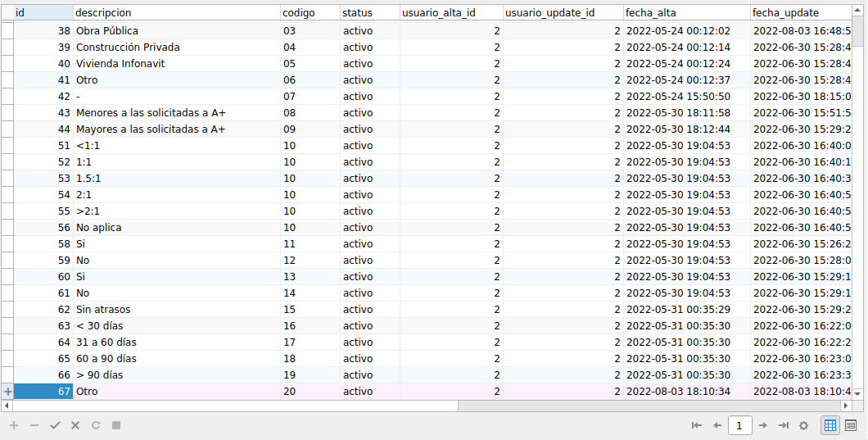Open the pagination settings gear

[x=803, y=425]
